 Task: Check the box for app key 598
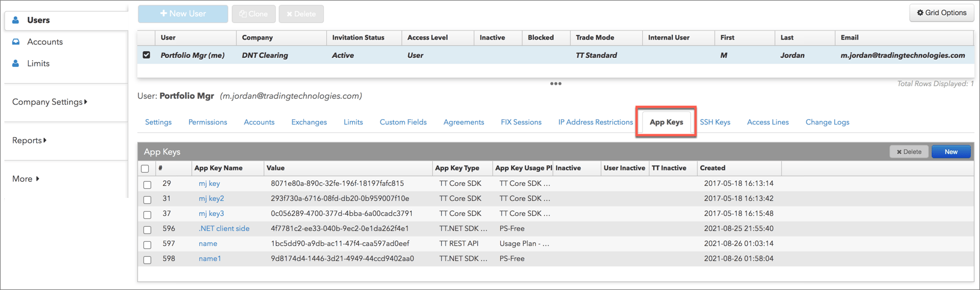point(147,259)
